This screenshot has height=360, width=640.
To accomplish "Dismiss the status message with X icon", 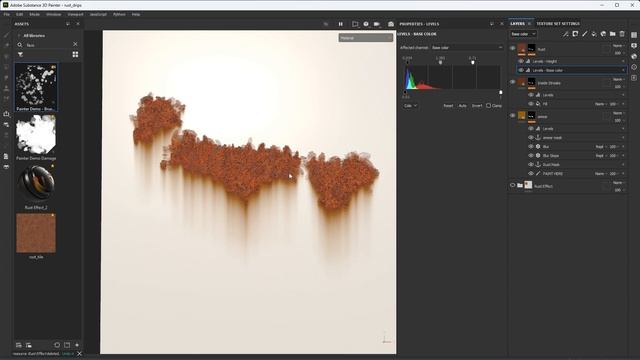I will pos(79,354).
